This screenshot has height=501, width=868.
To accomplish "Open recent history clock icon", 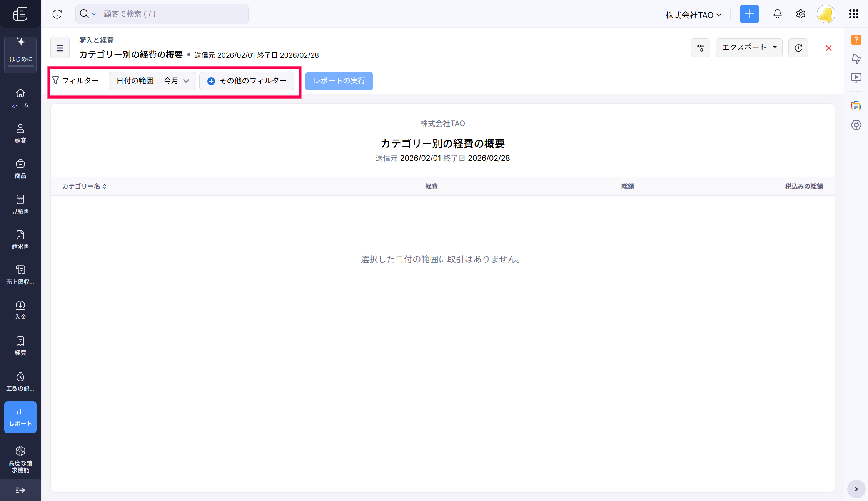I will point(57,14).
